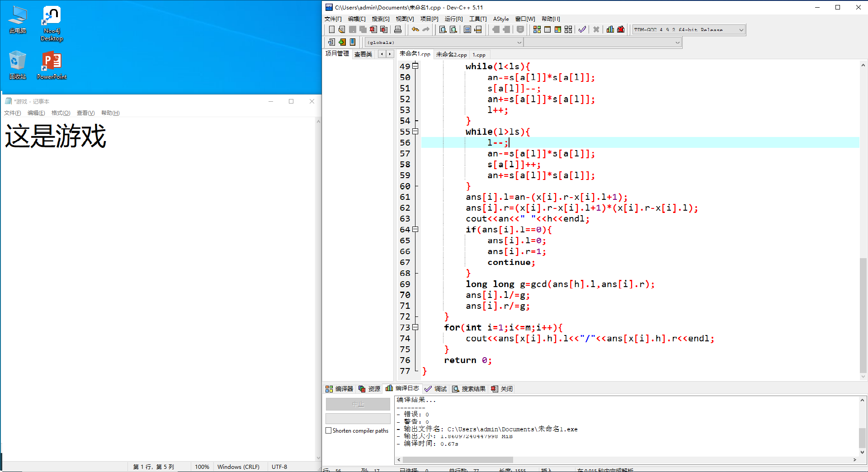The height and width of the screenshot is (472, 868).
Task: Collapse the code fold at line 49
Action: (415, 66)
